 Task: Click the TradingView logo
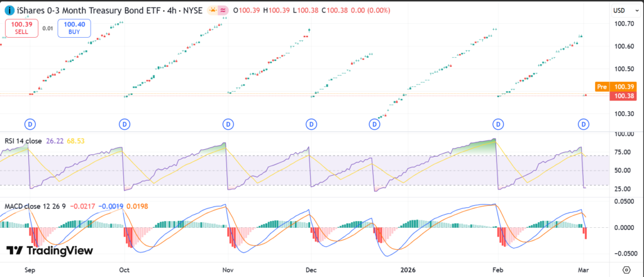pyautogui.click(x=49, y=251)
